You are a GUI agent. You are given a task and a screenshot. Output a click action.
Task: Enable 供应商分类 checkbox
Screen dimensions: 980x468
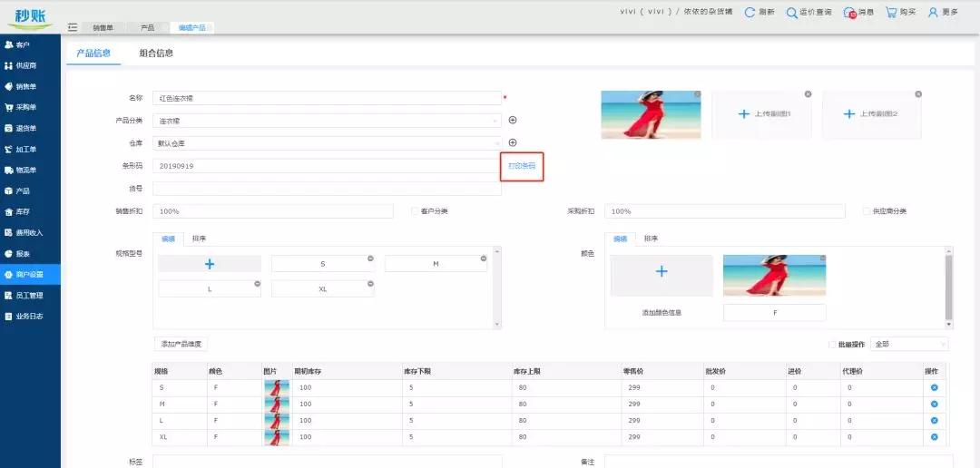[867, 211]
